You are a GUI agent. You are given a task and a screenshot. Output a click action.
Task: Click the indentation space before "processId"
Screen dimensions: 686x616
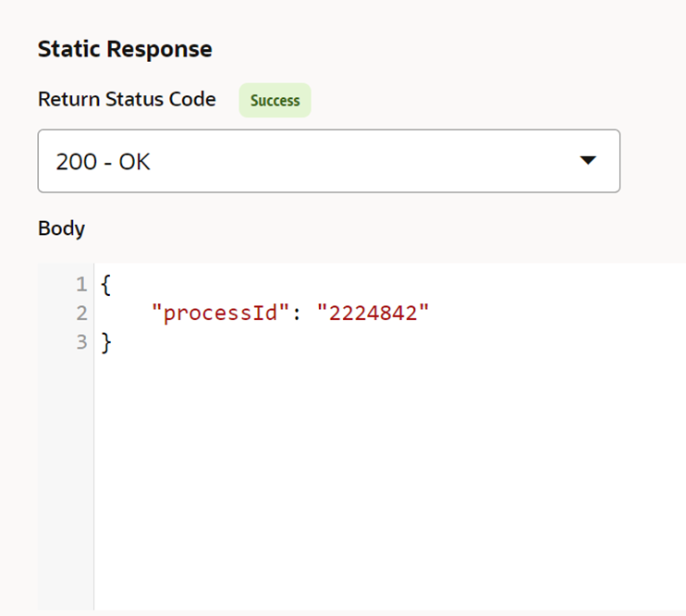click(126, 314)
